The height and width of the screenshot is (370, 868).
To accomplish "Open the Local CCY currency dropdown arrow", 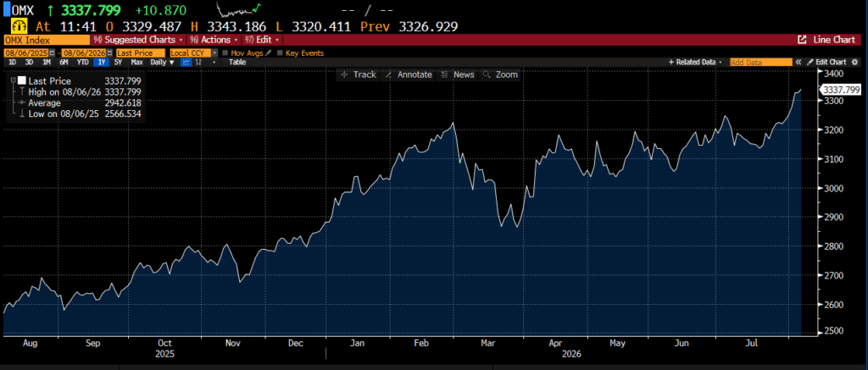I will click(214, 53).
